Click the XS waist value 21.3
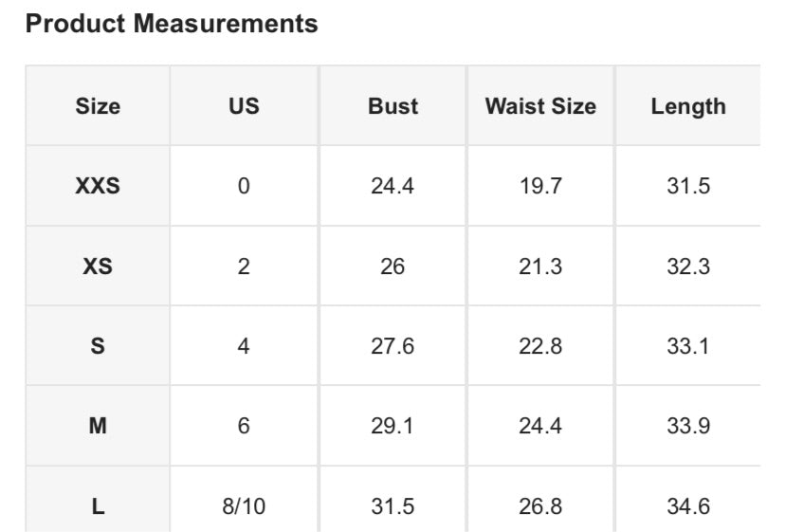The width and height of the screenshot is (785, 532). (x=540, y=266)
